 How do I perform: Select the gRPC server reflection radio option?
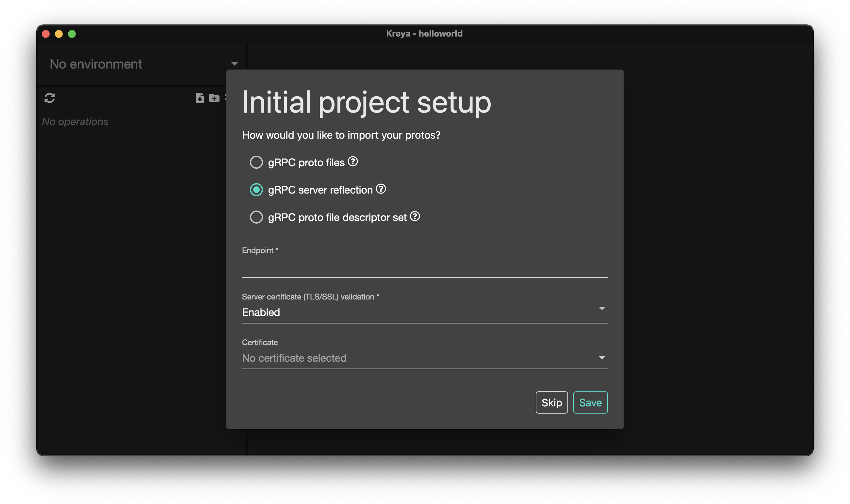pos(256,190)
